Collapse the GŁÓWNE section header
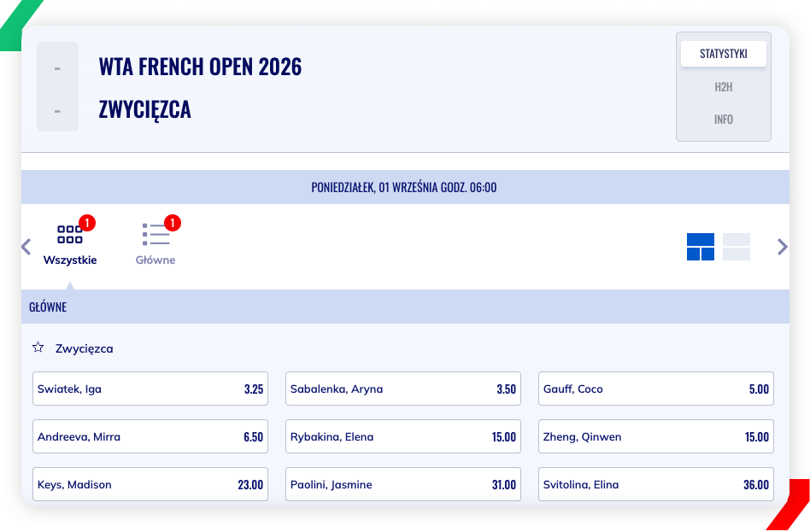The image size is (810, 532). 405,307
